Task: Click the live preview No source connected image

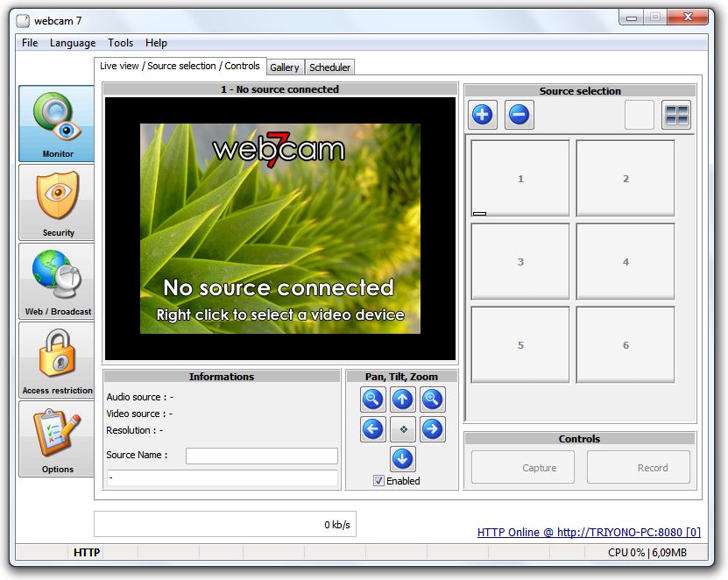Action: pos(280,229)
